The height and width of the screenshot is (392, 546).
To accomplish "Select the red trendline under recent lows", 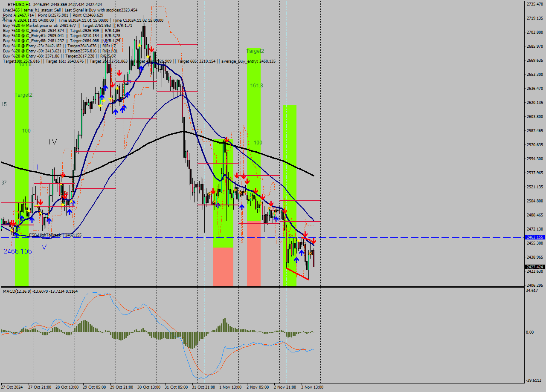I will pyautogui.click(x=297, y=274).
